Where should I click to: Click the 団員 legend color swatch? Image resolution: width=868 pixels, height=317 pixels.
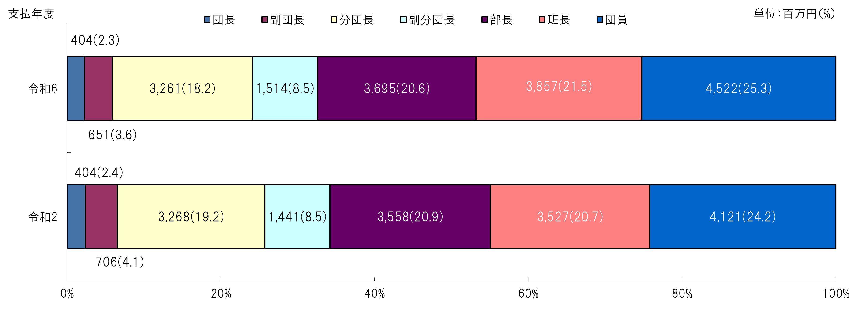coord(599,19)
